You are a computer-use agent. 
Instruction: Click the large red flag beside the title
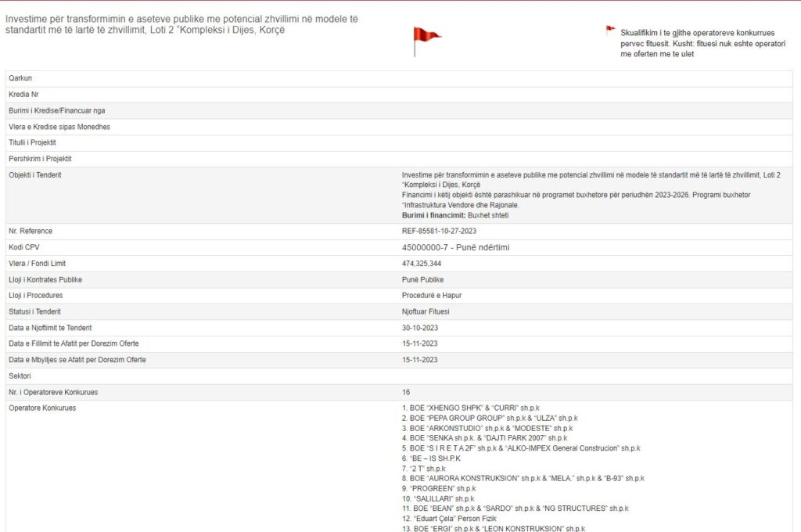point(426,39)
